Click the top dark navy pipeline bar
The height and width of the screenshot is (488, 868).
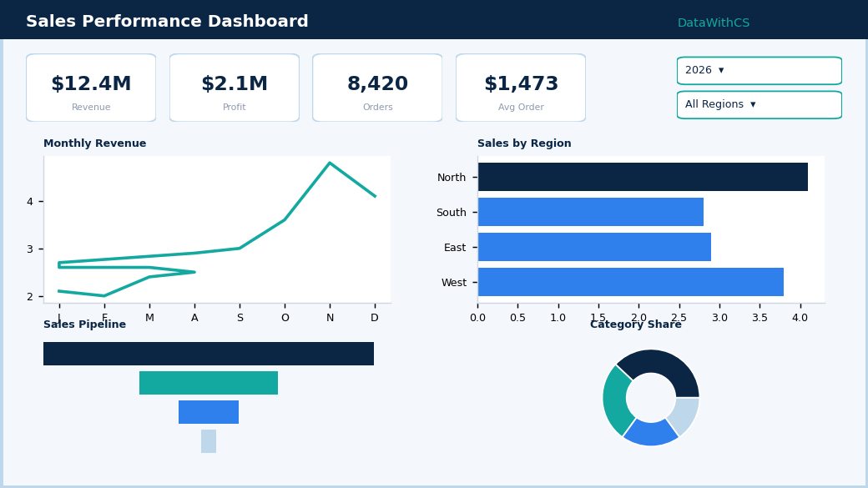pos(209,354)
